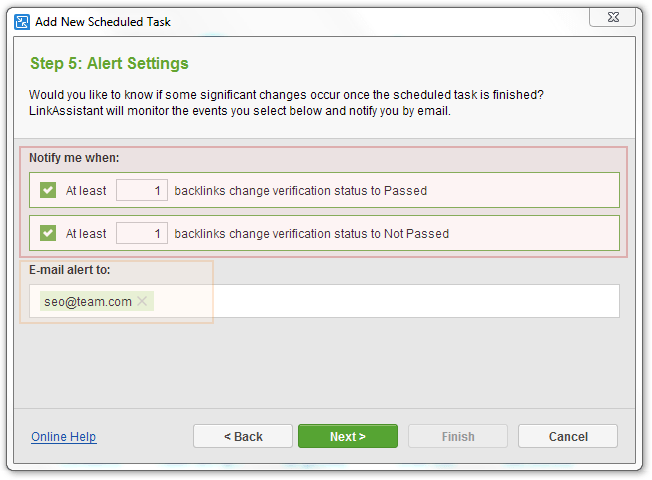Click the backlinks change to Not Passed text

(311, 234)
